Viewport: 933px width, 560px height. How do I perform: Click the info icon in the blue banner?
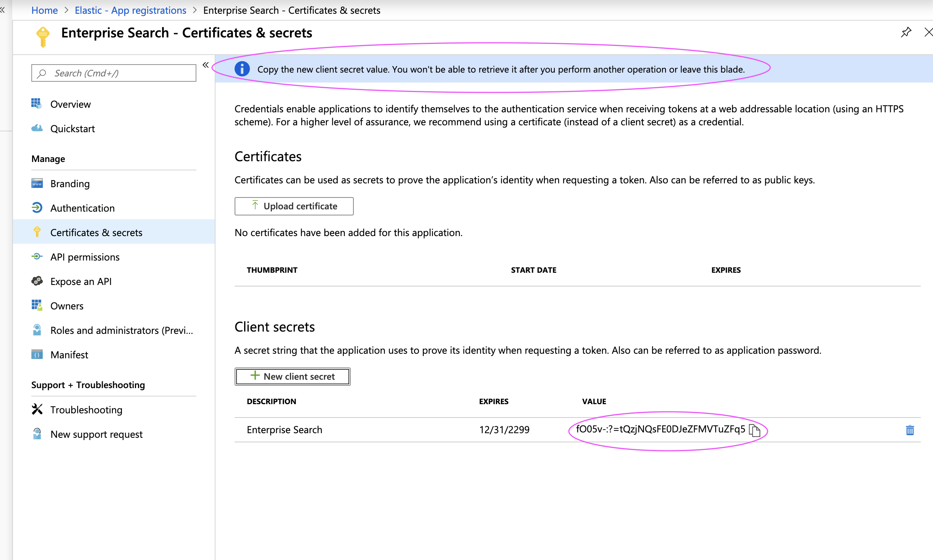click(242, 69)
